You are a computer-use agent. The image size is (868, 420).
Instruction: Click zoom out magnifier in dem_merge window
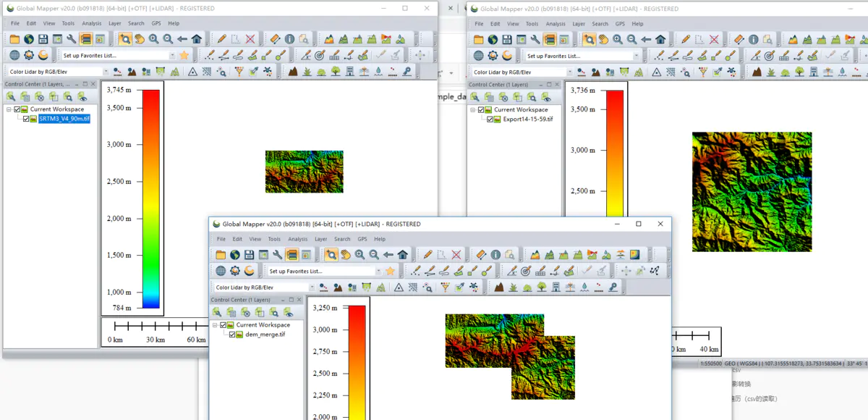pyautogui.click(x=374, y=255)
